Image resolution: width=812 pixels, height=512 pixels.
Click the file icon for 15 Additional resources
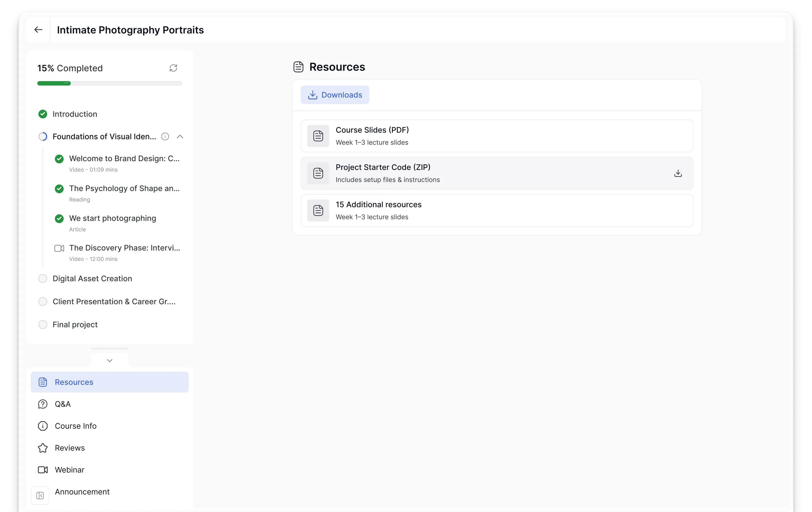click(318, 211)
